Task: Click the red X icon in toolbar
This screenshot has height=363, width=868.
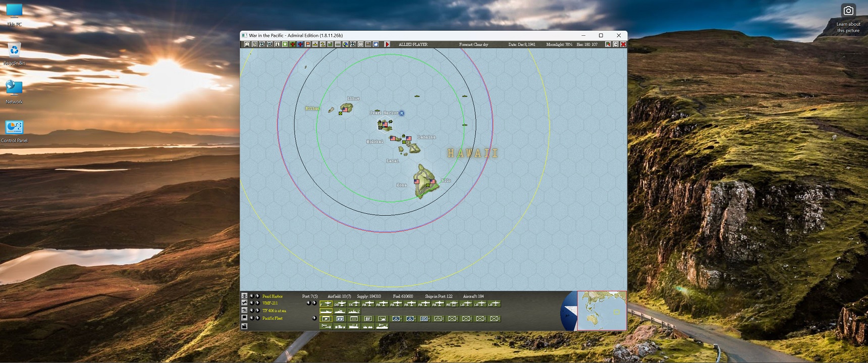Action: (623, 44)
